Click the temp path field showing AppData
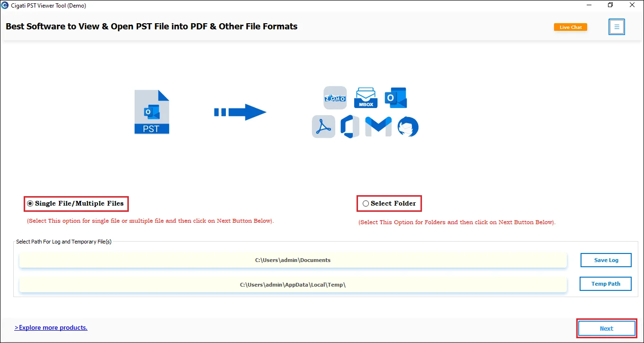The width and height of the screenshot is (644, 343). (x=293, y=285)
